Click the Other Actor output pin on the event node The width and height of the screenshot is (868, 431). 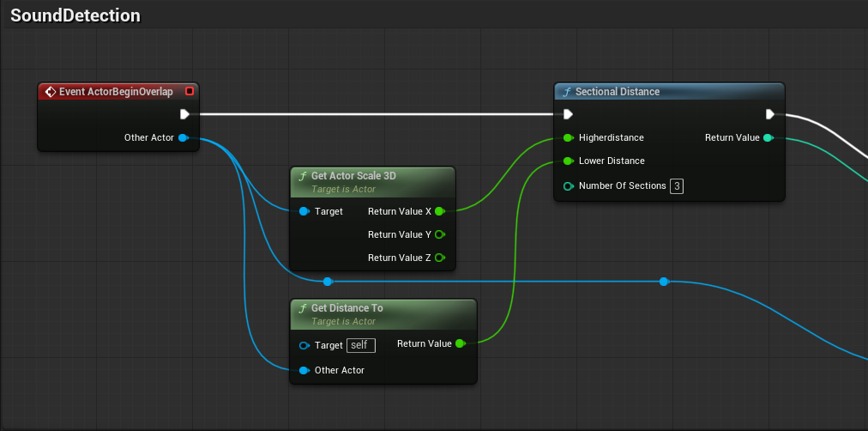(183, 137)
